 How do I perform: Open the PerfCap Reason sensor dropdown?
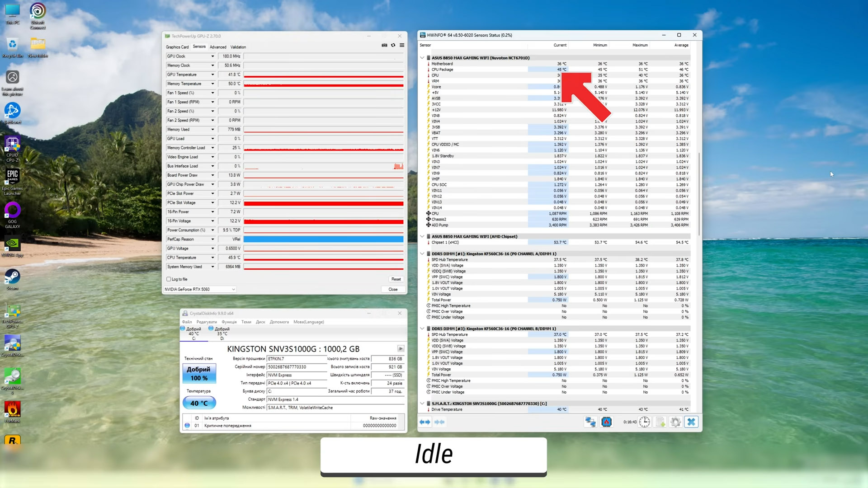click(212, 239)
